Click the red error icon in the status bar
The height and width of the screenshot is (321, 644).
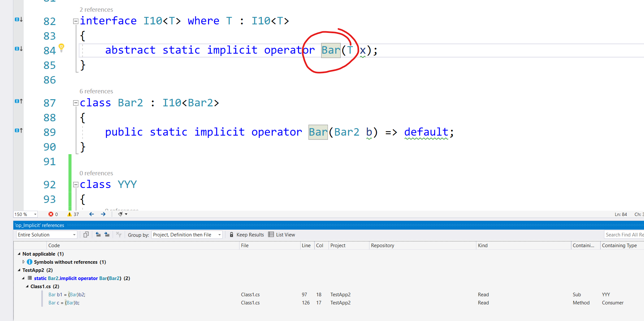coord(51,214)
